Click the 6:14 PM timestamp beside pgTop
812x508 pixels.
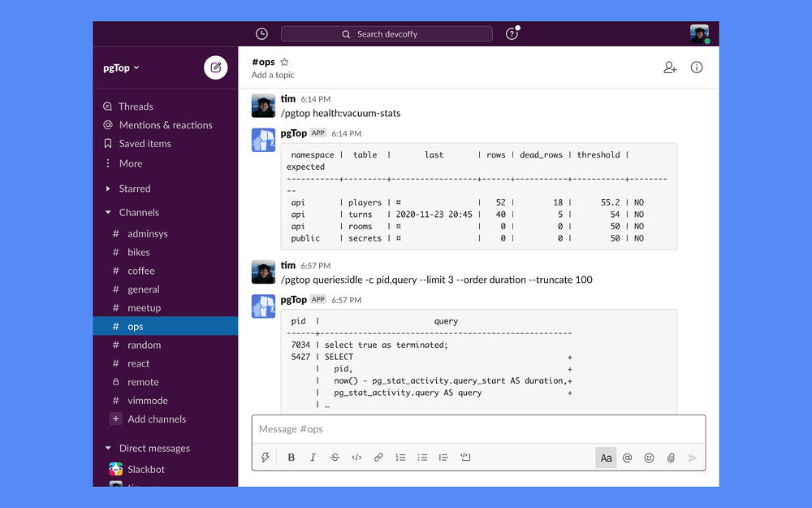[347, 134]
